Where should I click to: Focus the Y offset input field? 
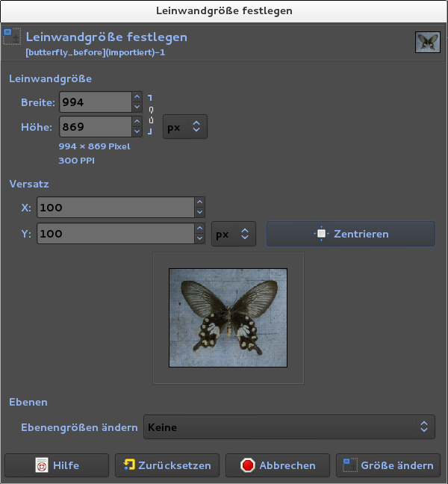click(x=116, y=233)
